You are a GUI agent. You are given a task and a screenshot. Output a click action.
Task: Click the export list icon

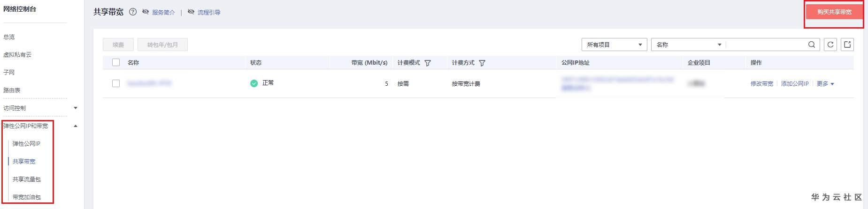click(x=847, y=45)
